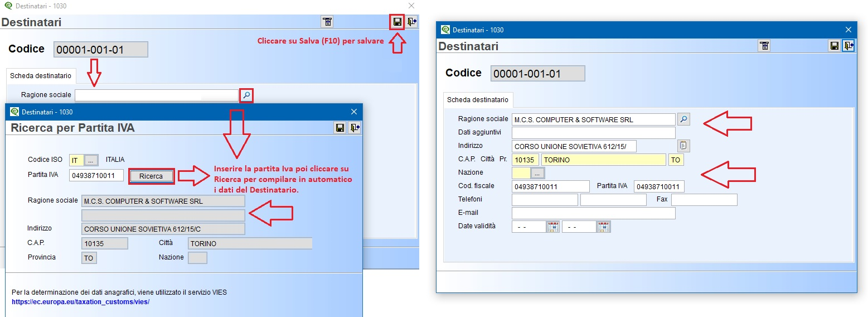Click empty Ragione sociale field behind the dialog

point(157,95)
